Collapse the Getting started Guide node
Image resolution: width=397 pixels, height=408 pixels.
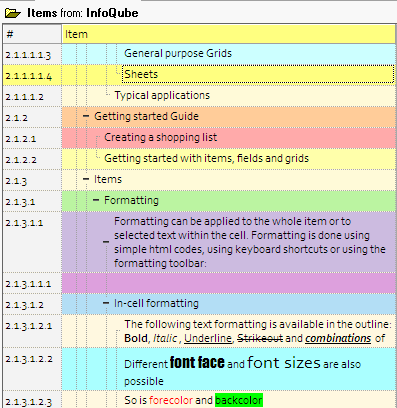click(x=86, y=116)
